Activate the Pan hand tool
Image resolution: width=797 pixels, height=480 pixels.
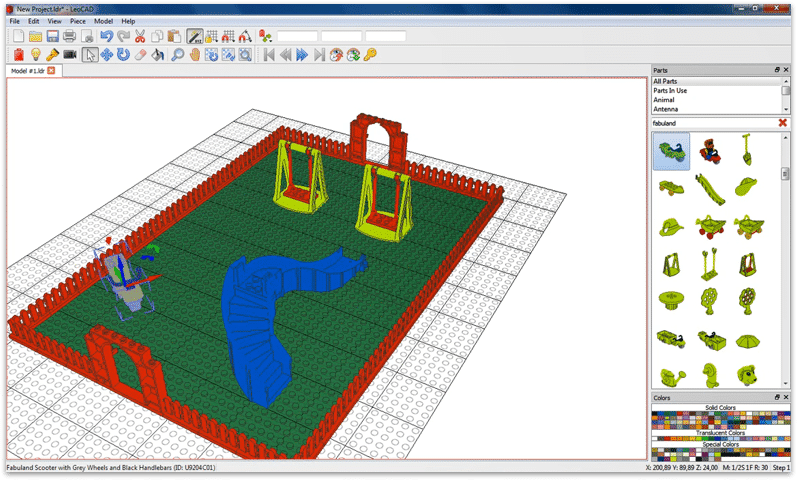(x=194, y=54)
